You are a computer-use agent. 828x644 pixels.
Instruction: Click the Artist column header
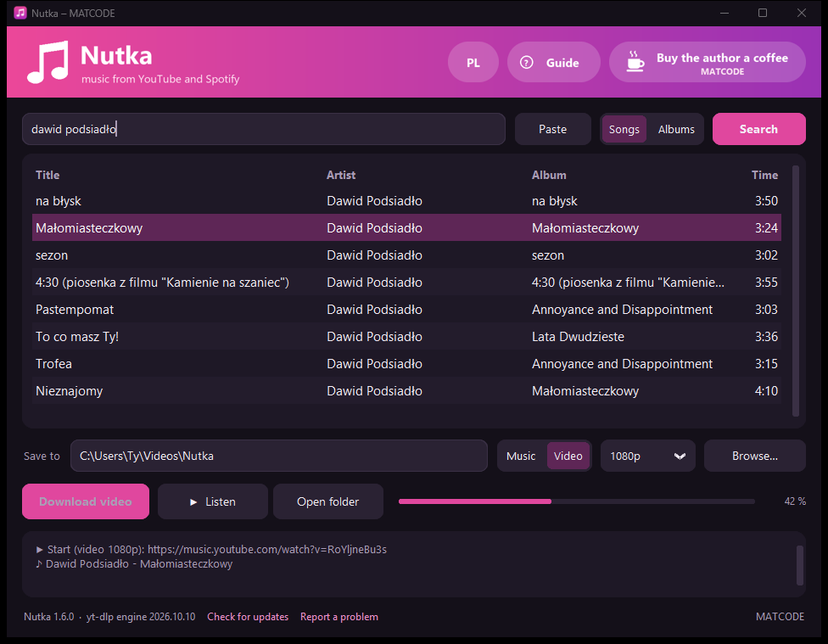tap(340, 175)
